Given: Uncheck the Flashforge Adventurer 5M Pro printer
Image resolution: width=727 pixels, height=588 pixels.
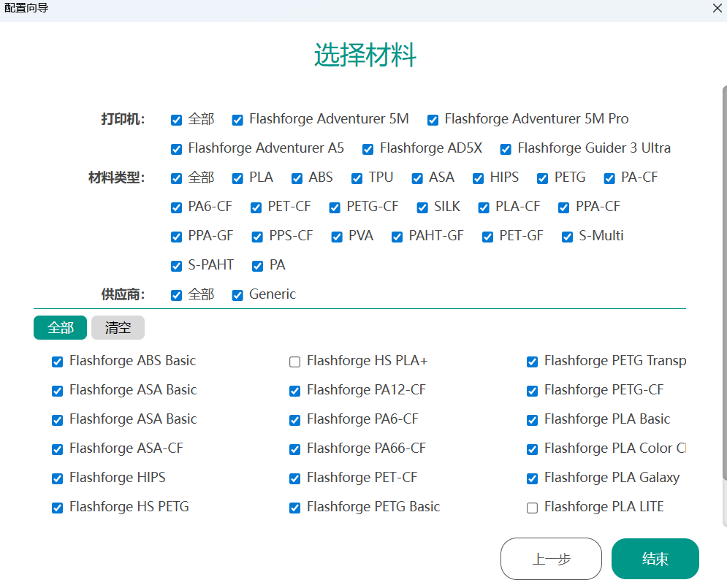Looking at the screenshot, I should [433, 120].
